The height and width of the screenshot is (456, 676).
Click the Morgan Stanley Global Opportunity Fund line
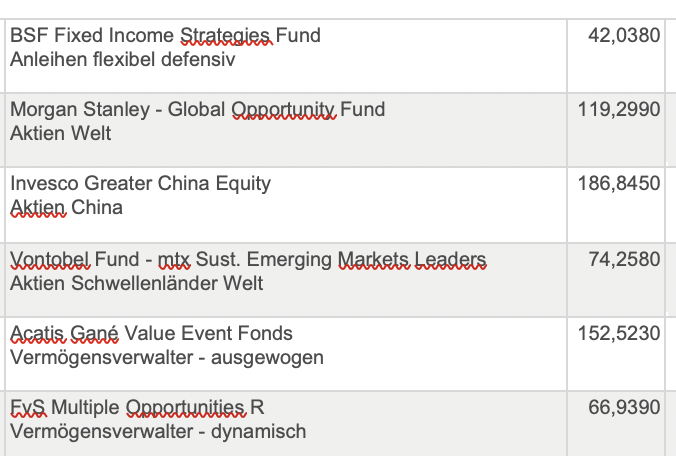pyautogui.click(x=197, y=110)
